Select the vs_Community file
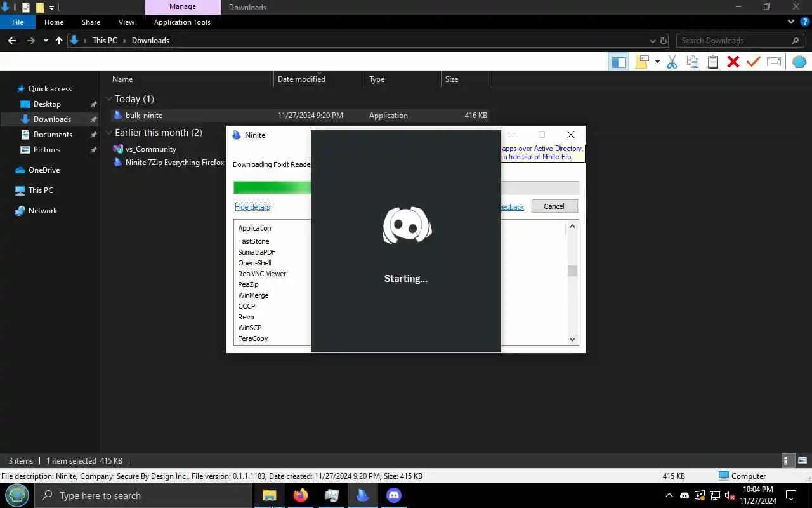Image resolution: width=812 pixels, height=508 pixels. click(x=150, y=149)
